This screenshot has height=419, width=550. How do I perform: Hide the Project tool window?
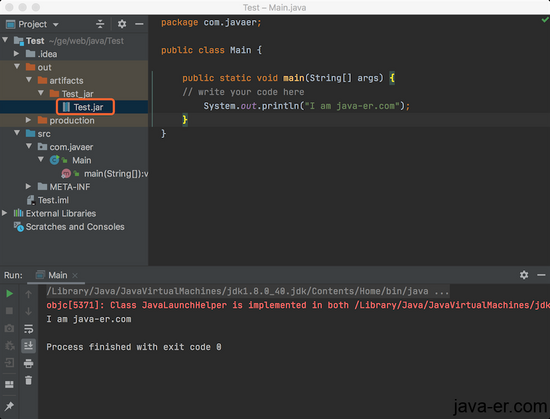(139, 24)
